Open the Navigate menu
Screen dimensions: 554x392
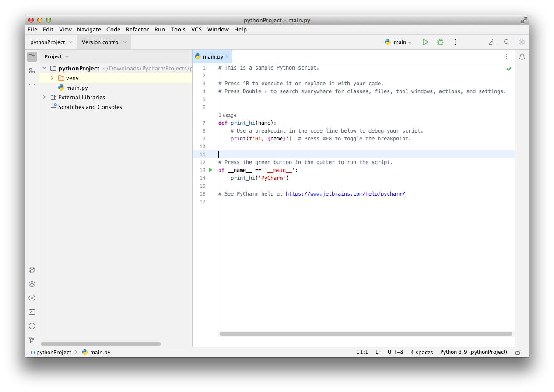pyautogui.click(x=89, y=29)
